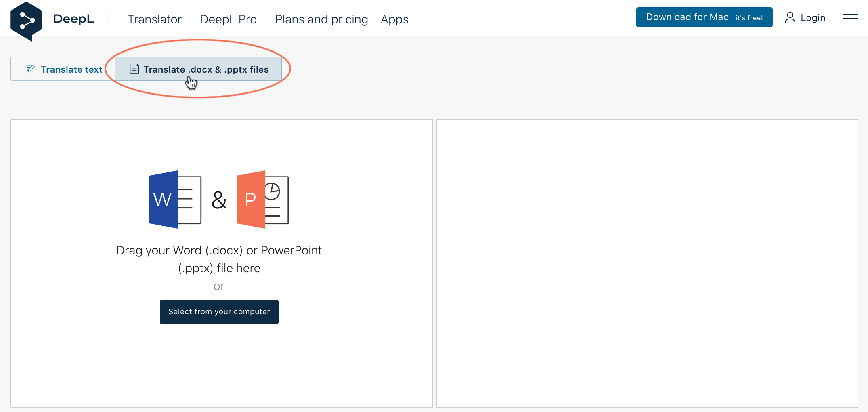Open Plans and pricing
The width and height of the screenshot is (868, 412).
click(x=321, y=19)
